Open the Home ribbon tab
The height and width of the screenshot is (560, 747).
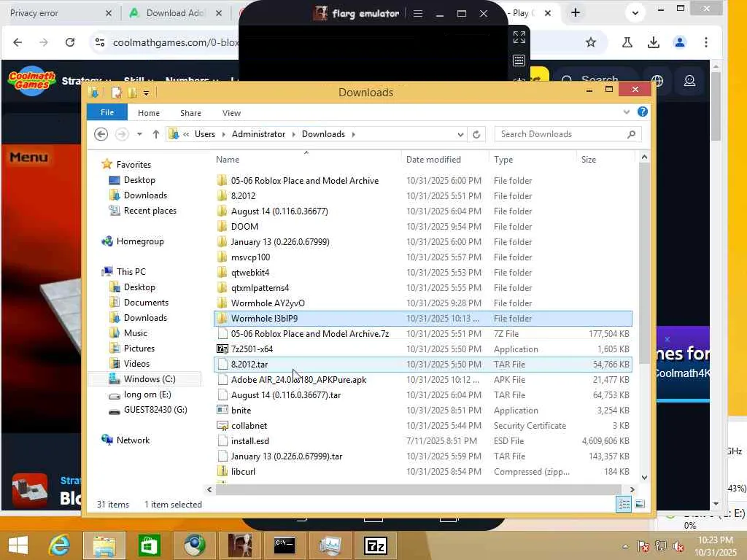149,113
